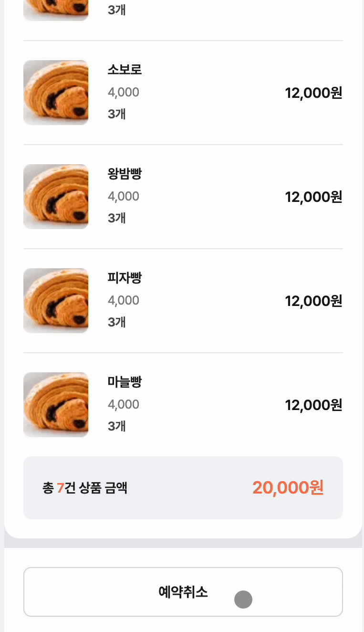This screenshot has width=364, height=632.
Task: Open the 피자빵 item name
Action: [x=125, y=278]
